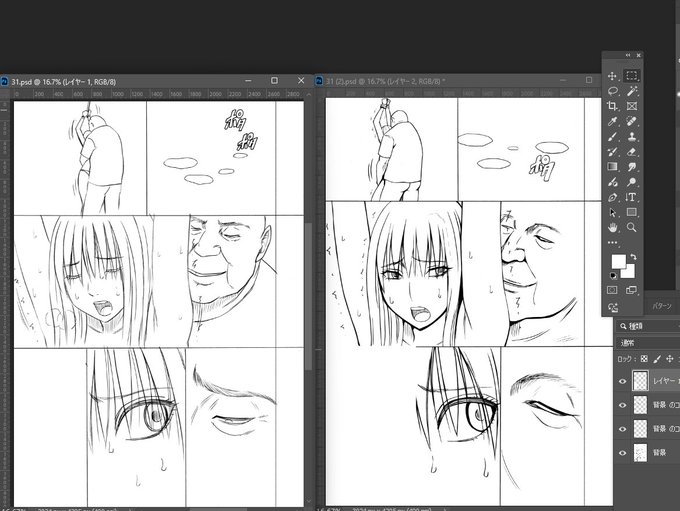
Task: Select the Rectangle shape tool
Action: click(x=632, y=213)
